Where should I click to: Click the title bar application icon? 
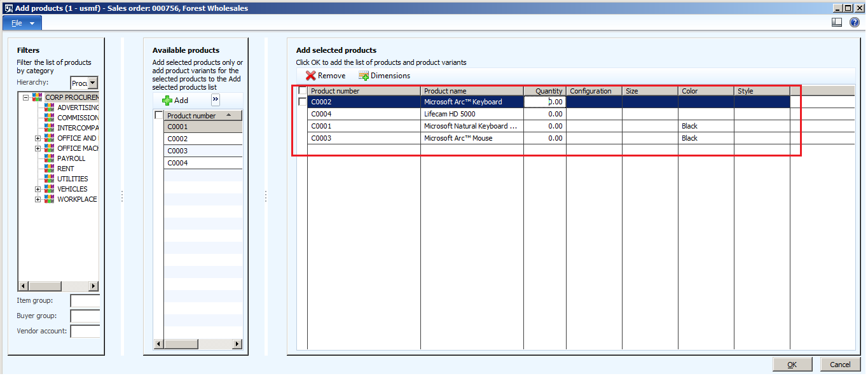[x=8, y=8]
